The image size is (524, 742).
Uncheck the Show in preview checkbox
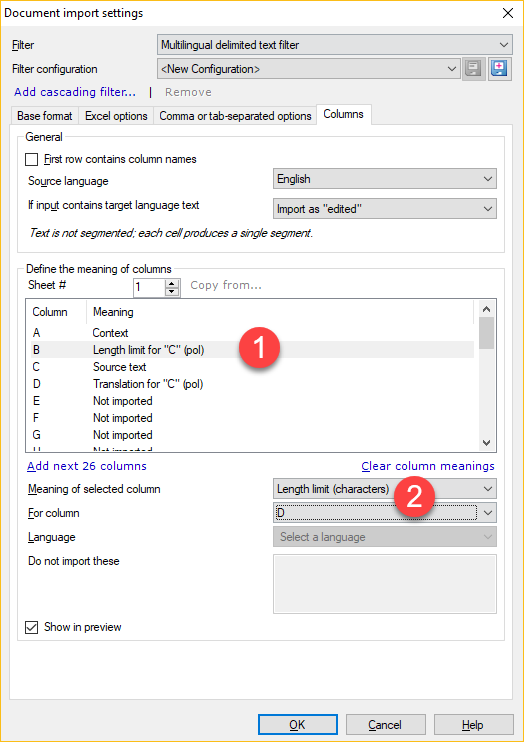pos(32,627)
